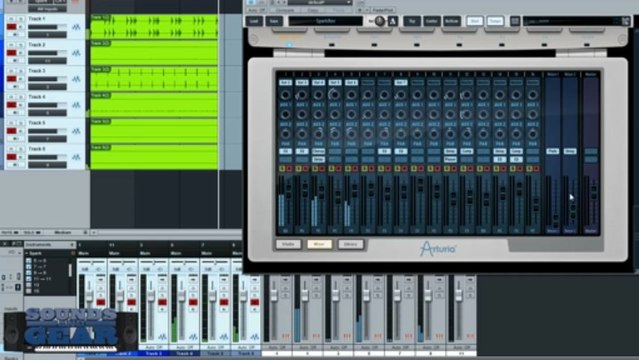This screenshot has height=360, width=639.
Task: Turn the Spark tempo knob
Action: (380, 21)
